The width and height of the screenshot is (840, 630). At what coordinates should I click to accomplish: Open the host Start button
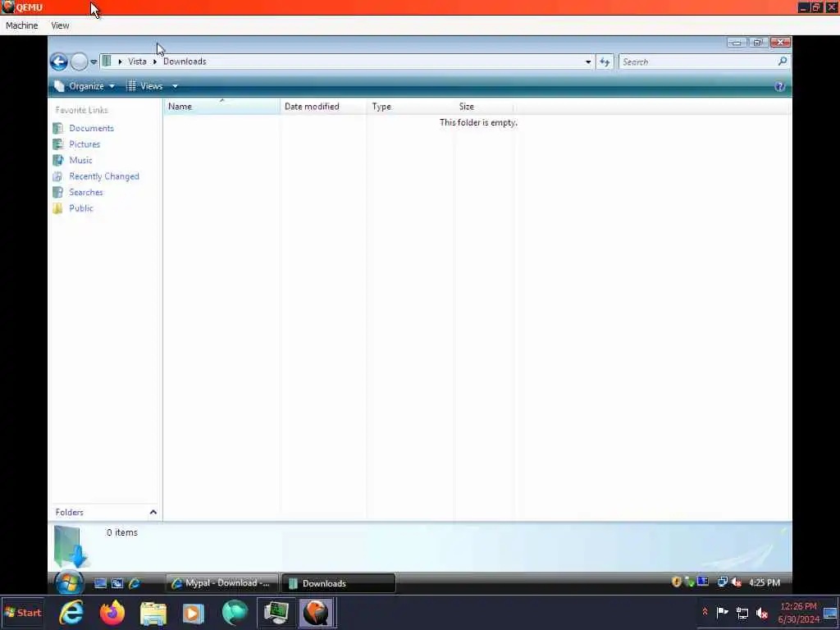tap(22, 613)
